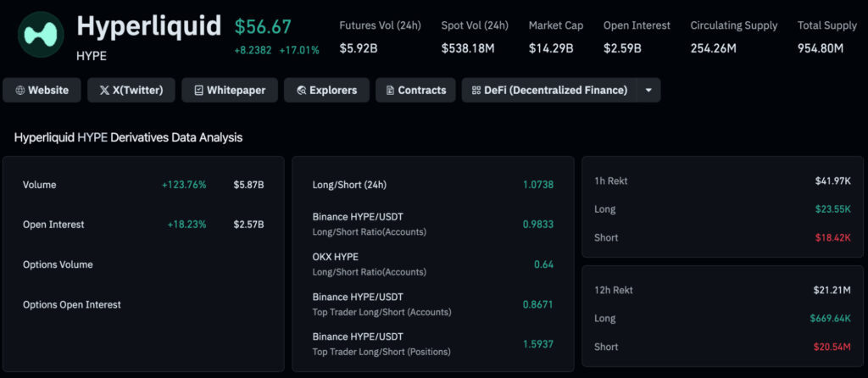Click the +18.23% open interest change
The width and height of the screenshot is (868, 378).
click(x=186, y=225)
